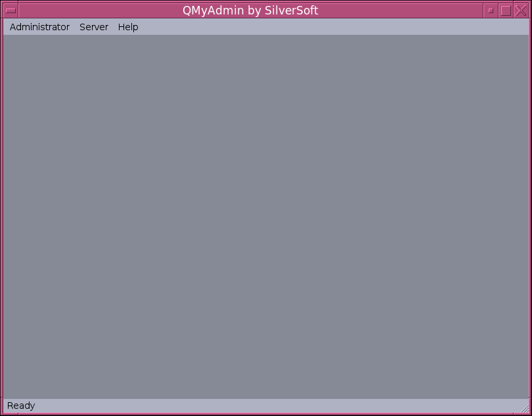
Task: Click the empty status bar area right of Ready
Action: click(x=263, y=405)
